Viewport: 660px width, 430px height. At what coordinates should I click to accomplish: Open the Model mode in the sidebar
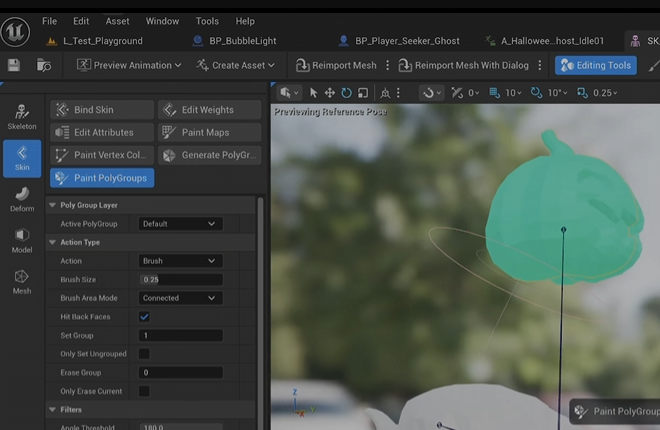(x=22, y=241)
